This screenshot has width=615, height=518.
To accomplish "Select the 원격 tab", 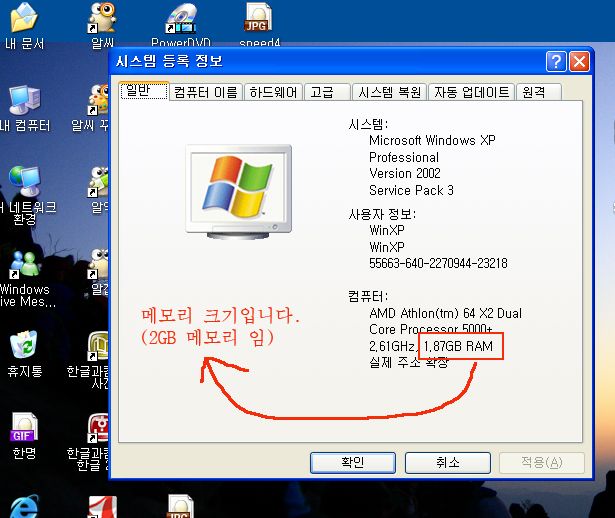I will tap(539, 93).
